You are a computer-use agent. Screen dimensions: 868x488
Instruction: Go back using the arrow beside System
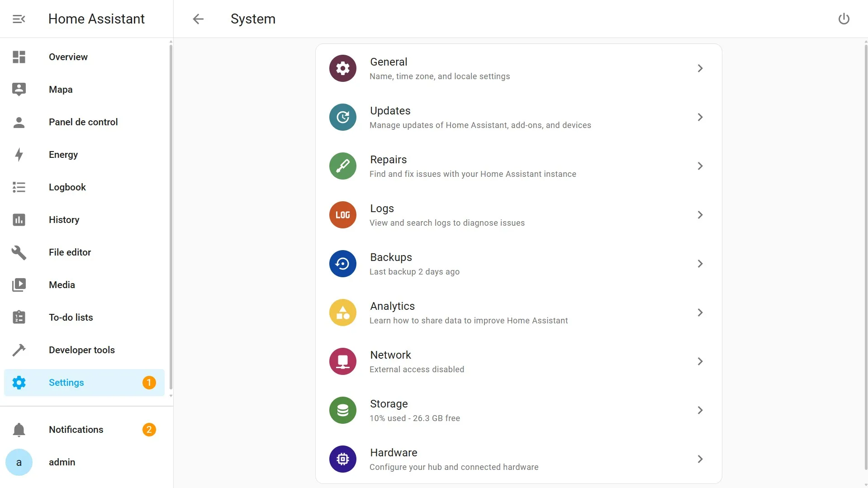click(198, 19)
